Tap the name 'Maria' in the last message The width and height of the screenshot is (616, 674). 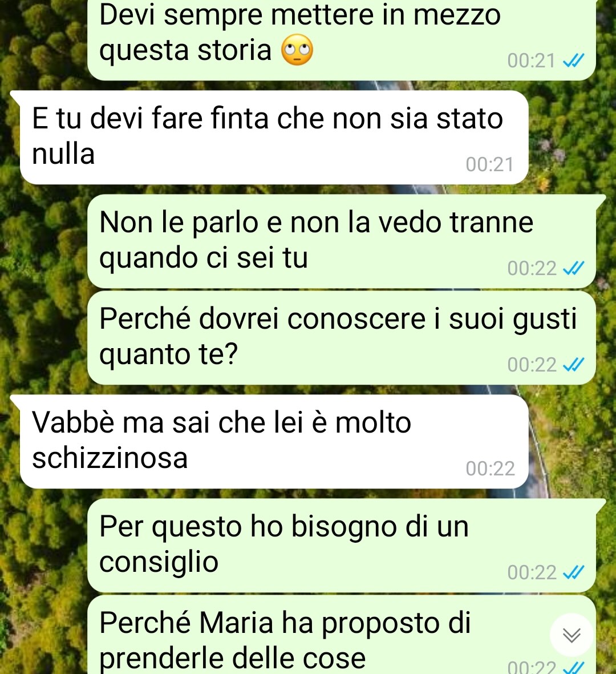pos(236,623)
